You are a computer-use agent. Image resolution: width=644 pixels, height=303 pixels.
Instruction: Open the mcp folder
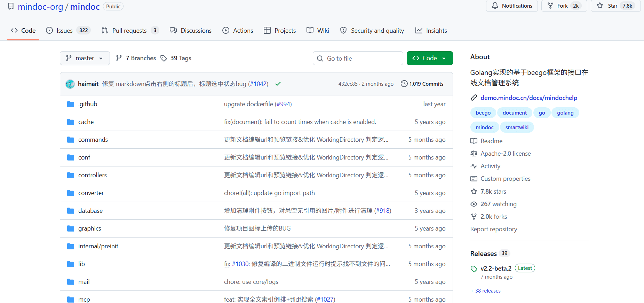coord(84,300)
